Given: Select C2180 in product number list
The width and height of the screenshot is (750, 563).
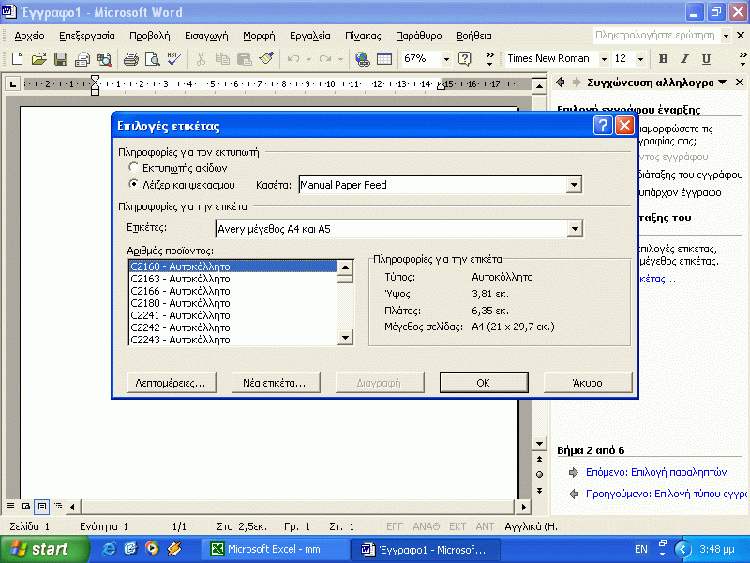Looking at the screenshot, I should pos(233,303).
